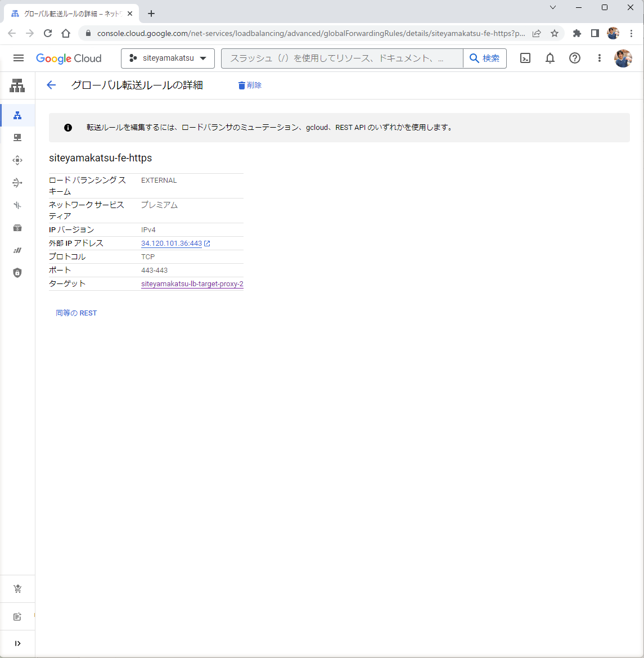
Task: Open Marketplace cart icon in sidebar
Action: [17, 589]
